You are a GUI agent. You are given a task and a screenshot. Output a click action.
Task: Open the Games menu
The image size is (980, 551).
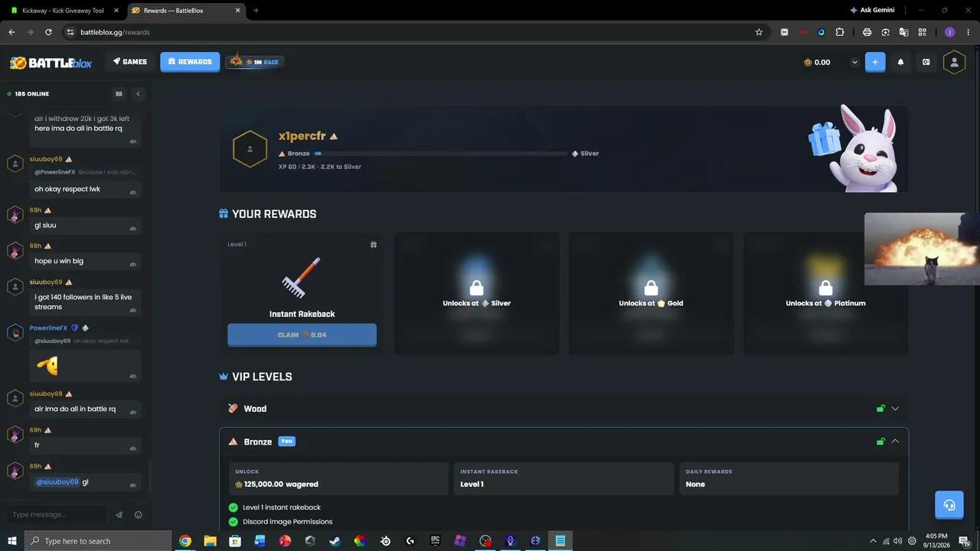[130, 62]
